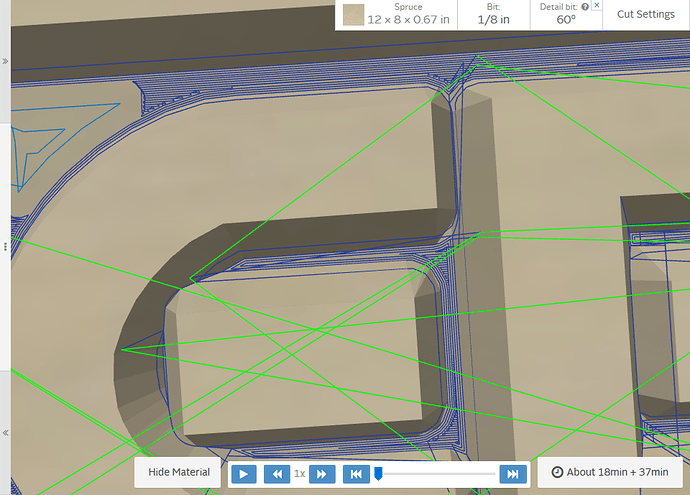This screenshot has width=690, height=495.
Task: Click the vertical dots panel divider handle
Action: 5,247
